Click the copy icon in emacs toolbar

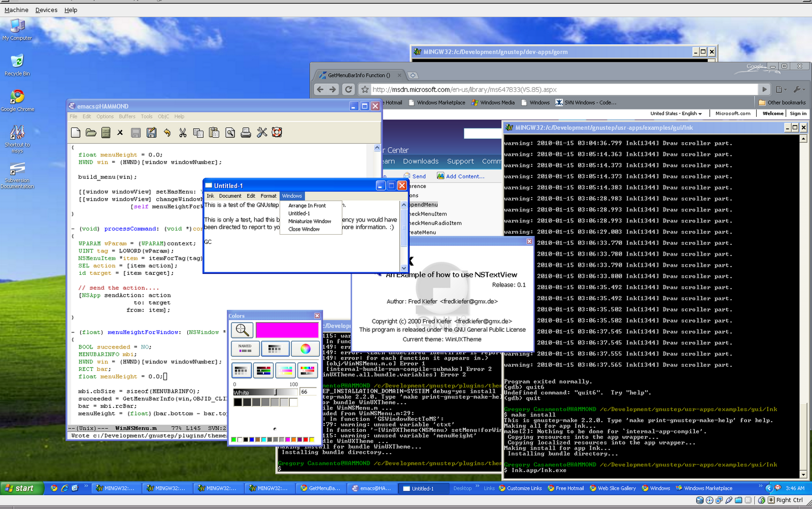[x=198, y=133]
